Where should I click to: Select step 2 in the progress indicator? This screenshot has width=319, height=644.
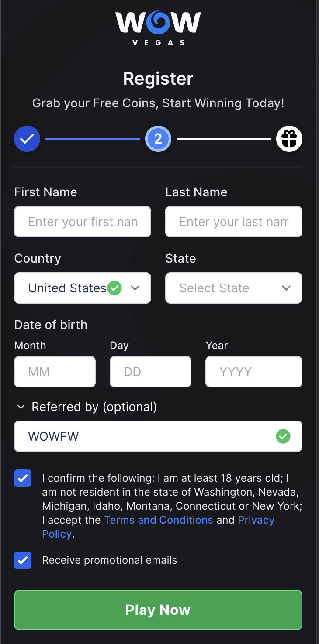(x=158, y=139)
